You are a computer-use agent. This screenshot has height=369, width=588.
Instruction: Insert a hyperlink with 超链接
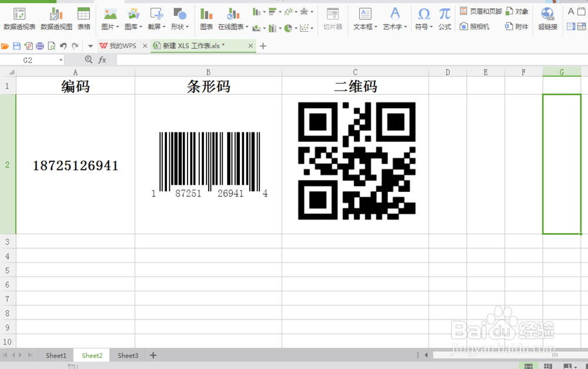pyautogui.click(x=547, y=19)
